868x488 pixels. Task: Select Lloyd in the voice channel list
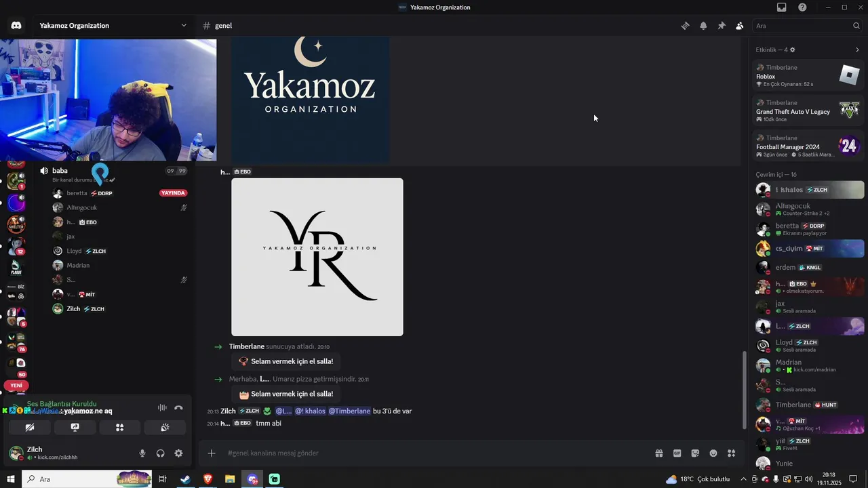(119, 251)
